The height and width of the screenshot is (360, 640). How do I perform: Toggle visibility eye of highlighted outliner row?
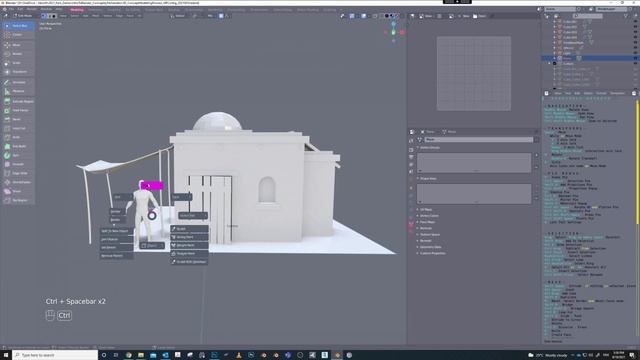[x=636, y=58]
